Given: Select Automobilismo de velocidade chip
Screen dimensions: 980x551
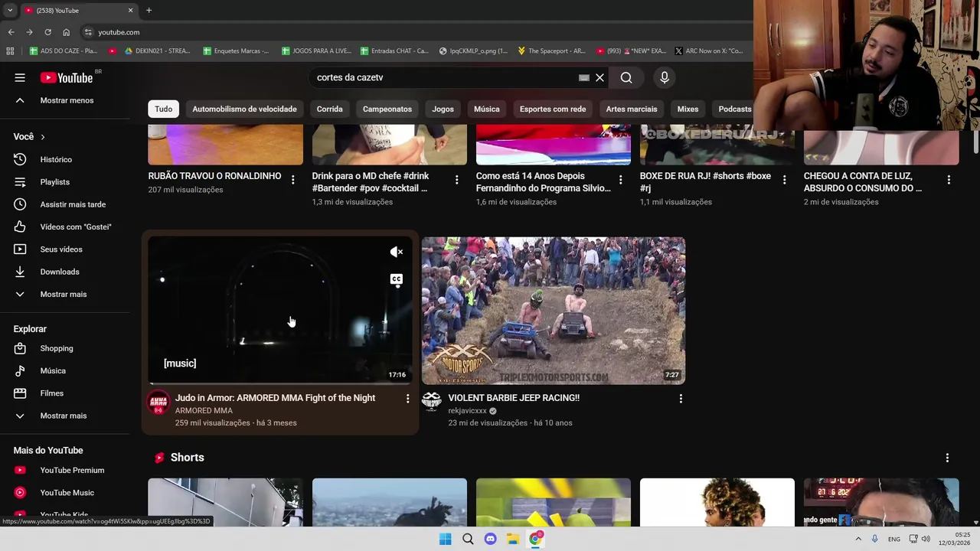Looking at the screenshot, I should coord(244,109).
